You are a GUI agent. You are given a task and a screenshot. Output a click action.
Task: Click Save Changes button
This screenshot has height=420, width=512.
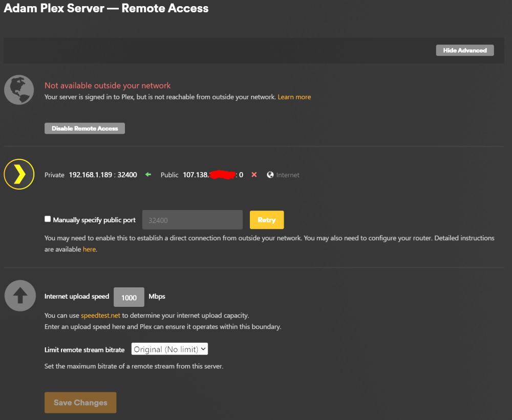(x=80, y=403)
